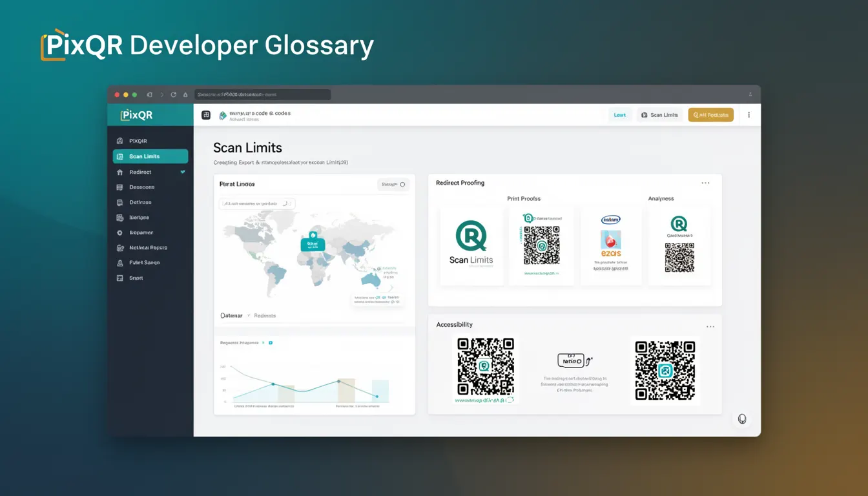868x496 pixels.
Task: Click the PixQR logo in the sidebar header
Action: tap(136, 115)
